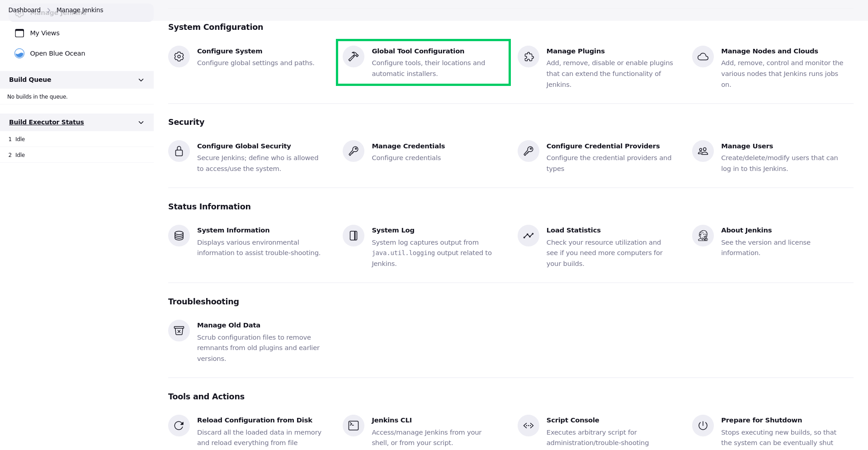The image size is (868, 450).
Task: Click Manage Jenkins breadcrumb
Action: [80, 10]
